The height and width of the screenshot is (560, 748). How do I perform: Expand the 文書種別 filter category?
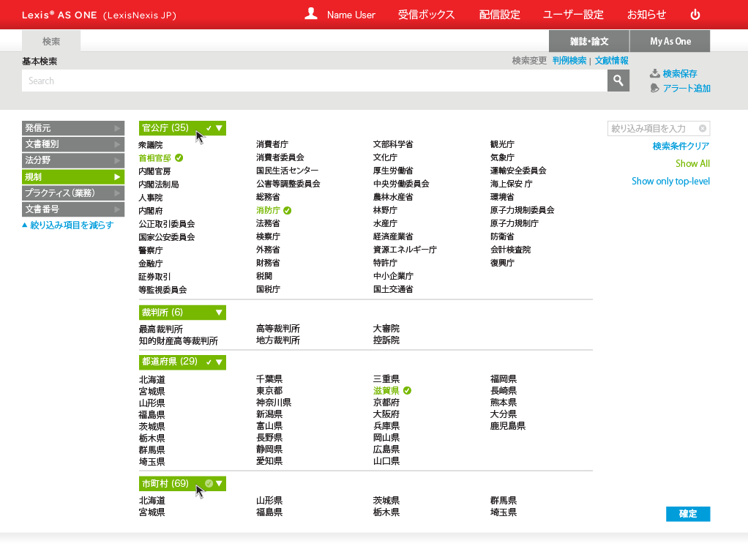[73, 144]
